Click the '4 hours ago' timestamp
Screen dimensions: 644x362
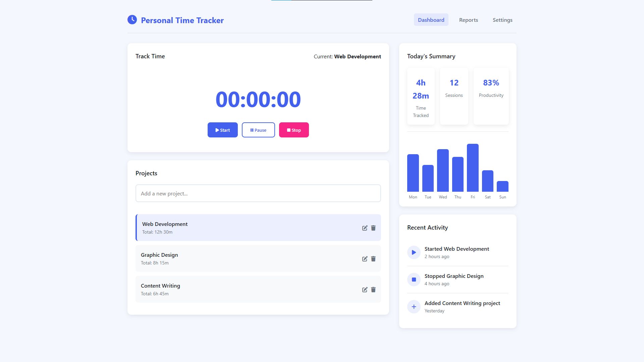coord(437,284)
